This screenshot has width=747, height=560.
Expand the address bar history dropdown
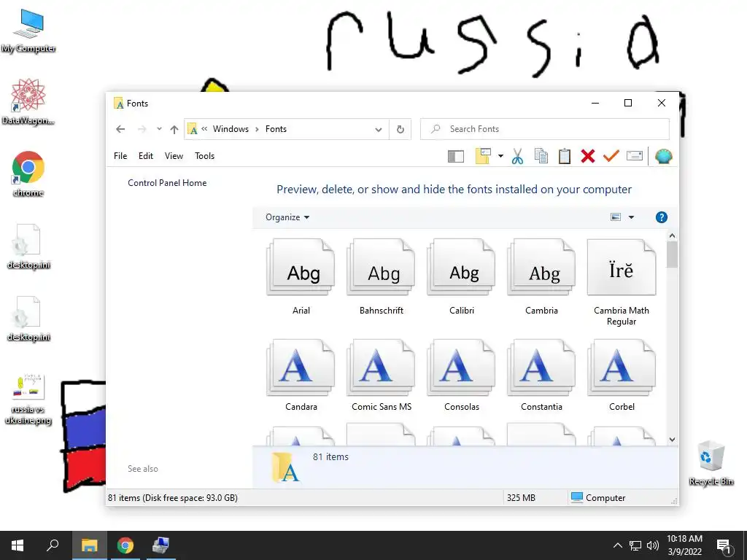pos(379,130)
